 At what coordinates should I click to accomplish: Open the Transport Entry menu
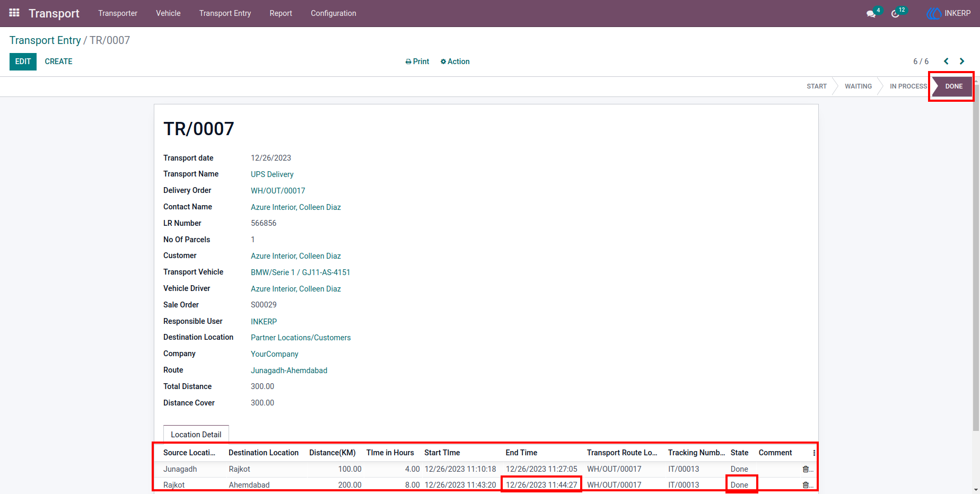(x=225, y=13)
